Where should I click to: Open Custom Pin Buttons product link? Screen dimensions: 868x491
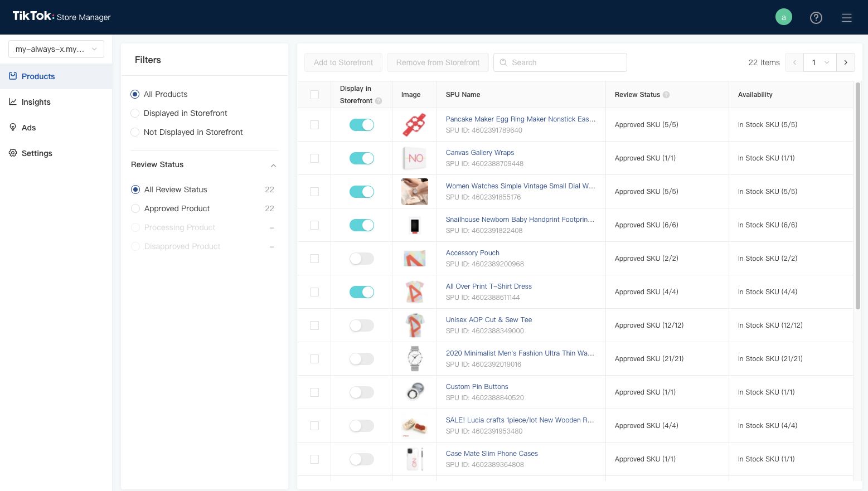[x=477, y=386]
